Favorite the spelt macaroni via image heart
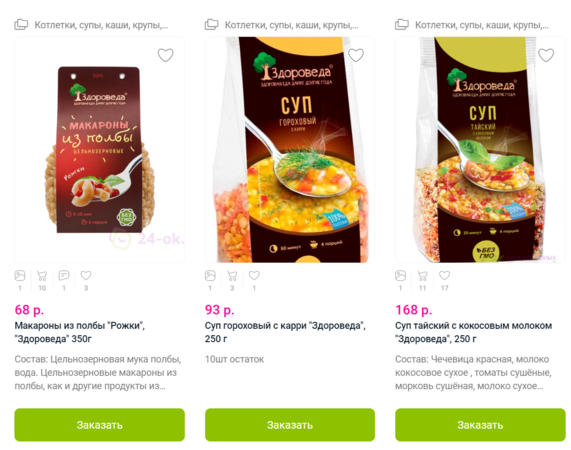The width and height of the screenshot is (571, 450). (165, 55)
